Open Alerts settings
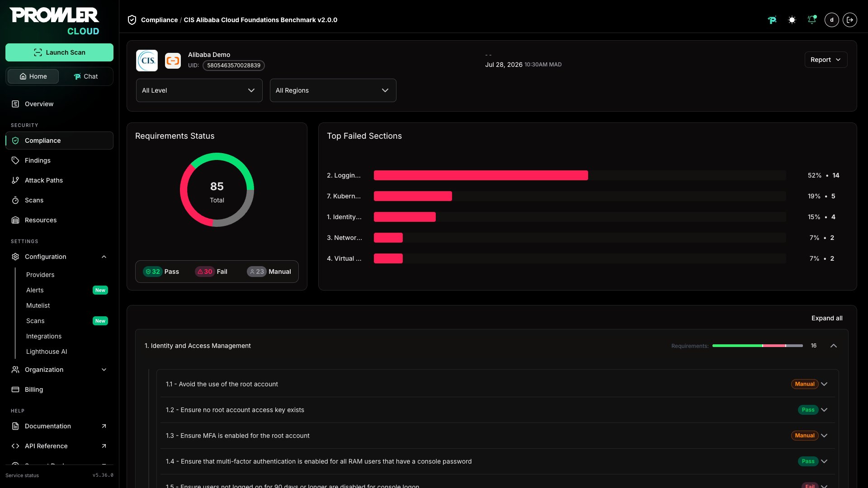Image resolution: width=868 pixels, height=488 pixels. point(35,290)
